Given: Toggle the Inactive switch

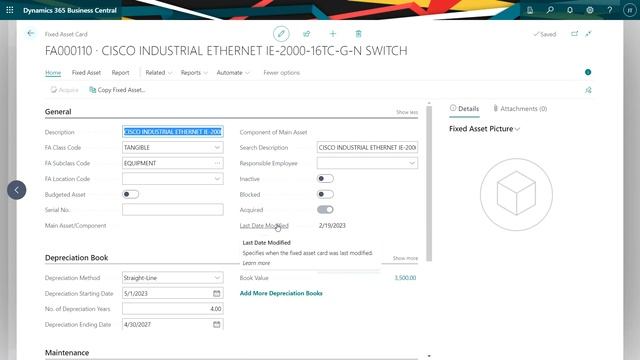Looking at the screenshot, I should pos(325,178).
